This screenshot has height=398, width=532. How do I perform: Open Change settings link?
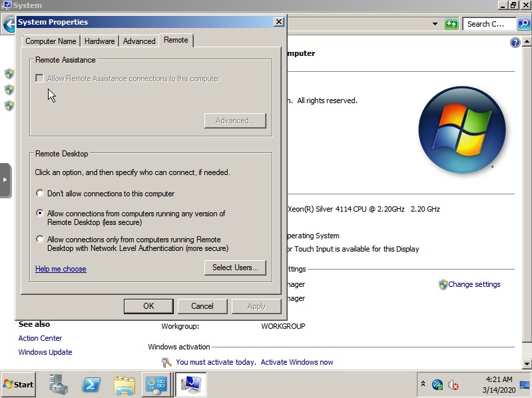click(x=474, y=284)
